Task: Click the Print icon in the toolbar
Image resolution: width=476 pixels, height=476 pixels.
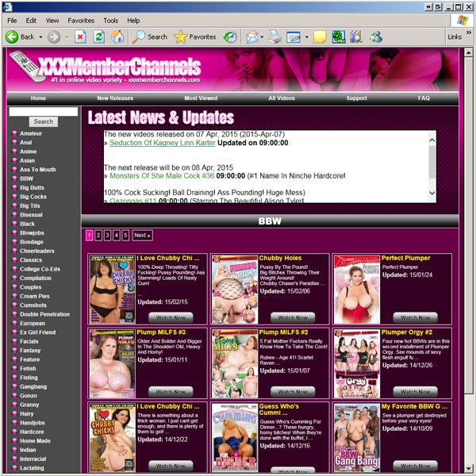Action: click(274, 36)
